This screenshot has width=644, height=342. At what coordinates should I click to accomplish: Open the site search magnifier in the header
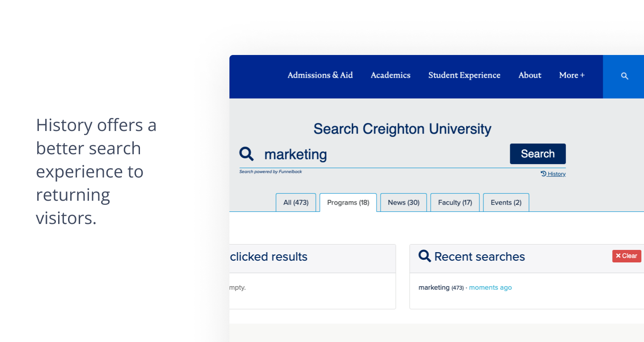624,76
